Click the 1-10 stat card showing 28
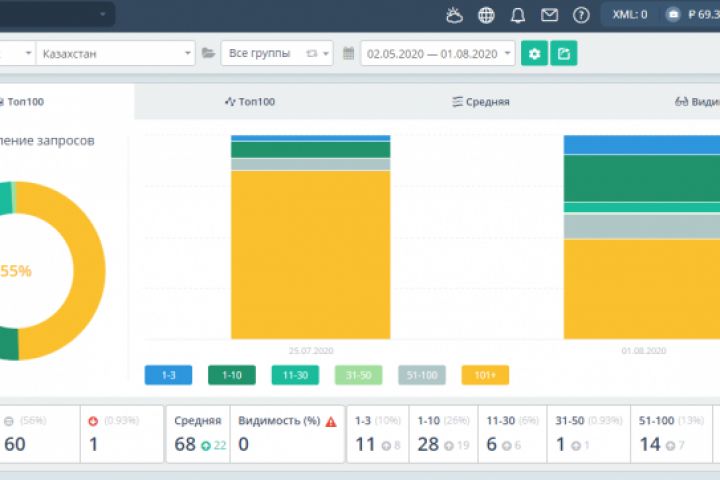 pyautogui.click(x=444, y=434)
